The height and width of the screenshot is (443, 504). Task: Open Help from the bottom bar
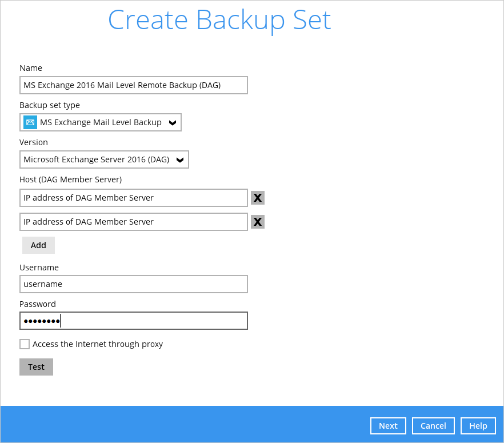tap(478, 426)
